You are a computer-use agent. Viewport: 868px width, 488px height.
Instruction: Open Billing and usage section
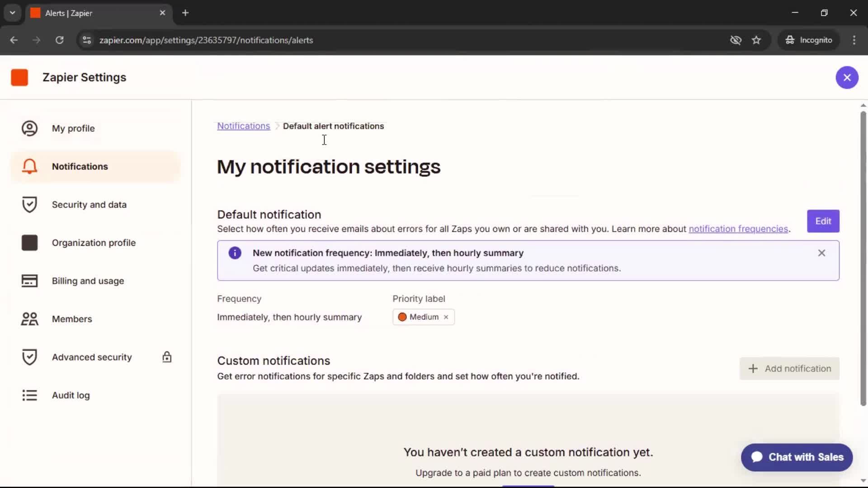point(95,281)
